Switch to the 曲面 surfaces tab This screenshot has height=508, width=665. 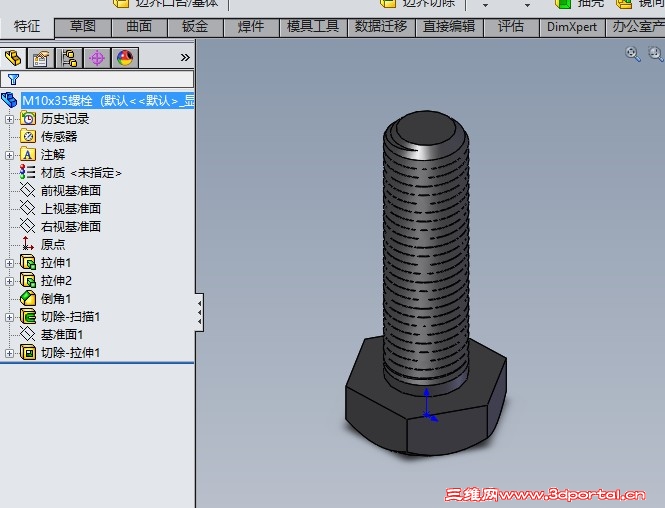click(139, 27)
